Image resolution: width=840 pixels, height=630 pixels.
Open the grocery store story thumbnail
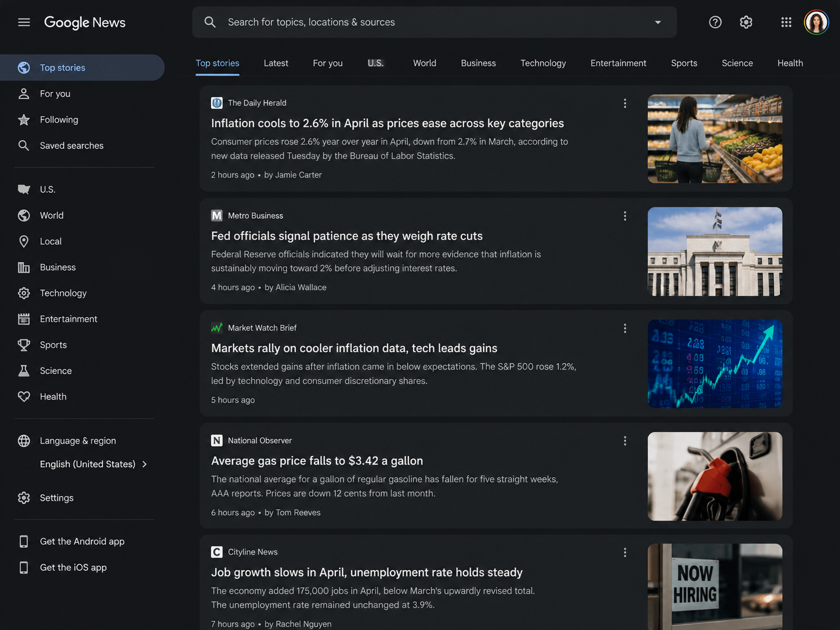click(x=715, y=139)
